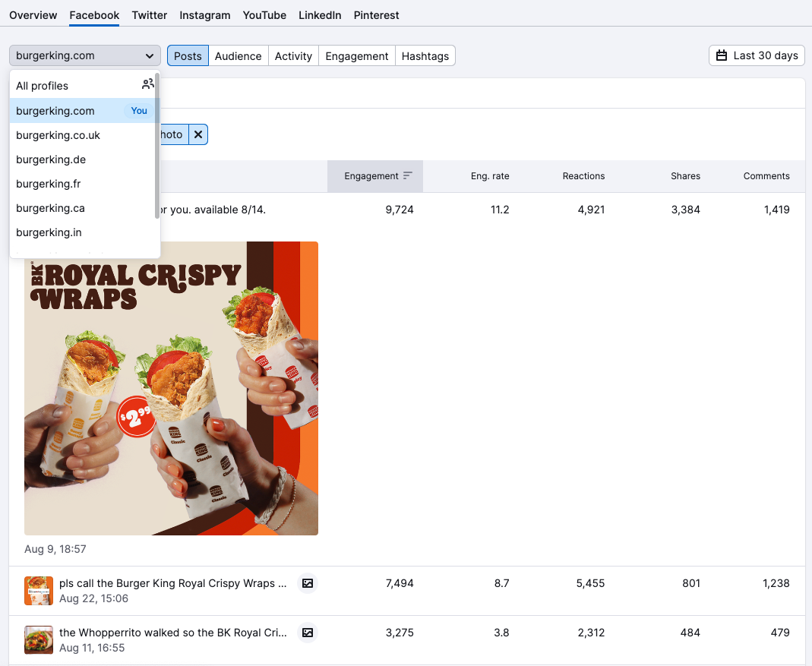Switch to the Hashtags view

[x=425, y=56]
